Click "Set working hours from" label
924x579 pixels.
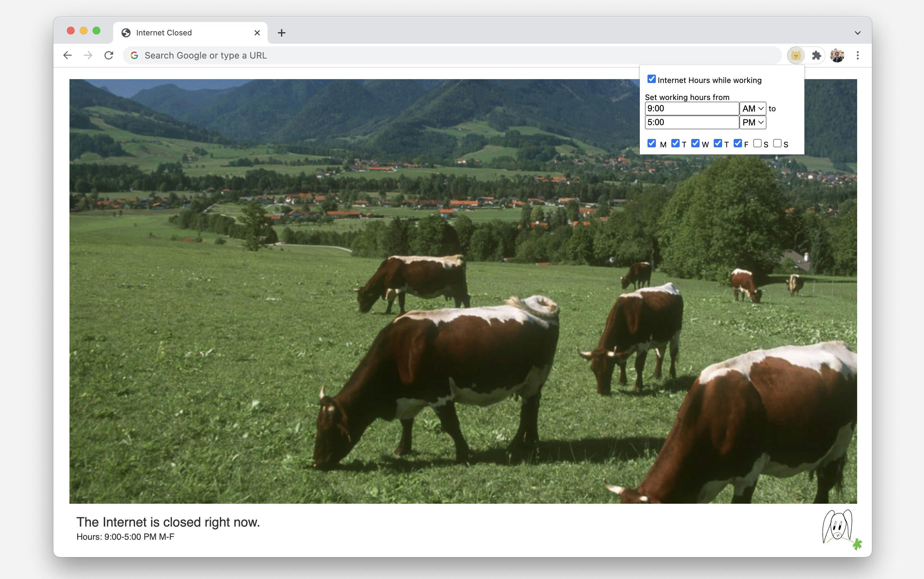coord(687,97)
